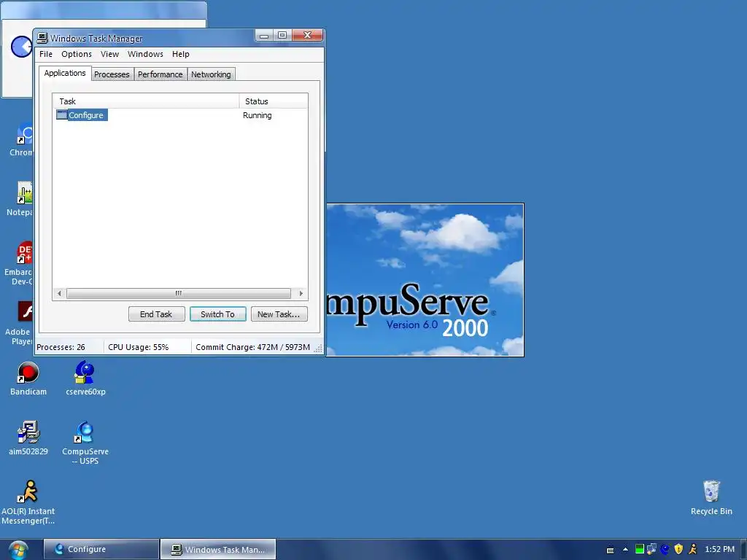This screenshot has width=747, height=560.
Task: Open the Notepad++ desktop shortcut
Action: [x=20, y=199]
